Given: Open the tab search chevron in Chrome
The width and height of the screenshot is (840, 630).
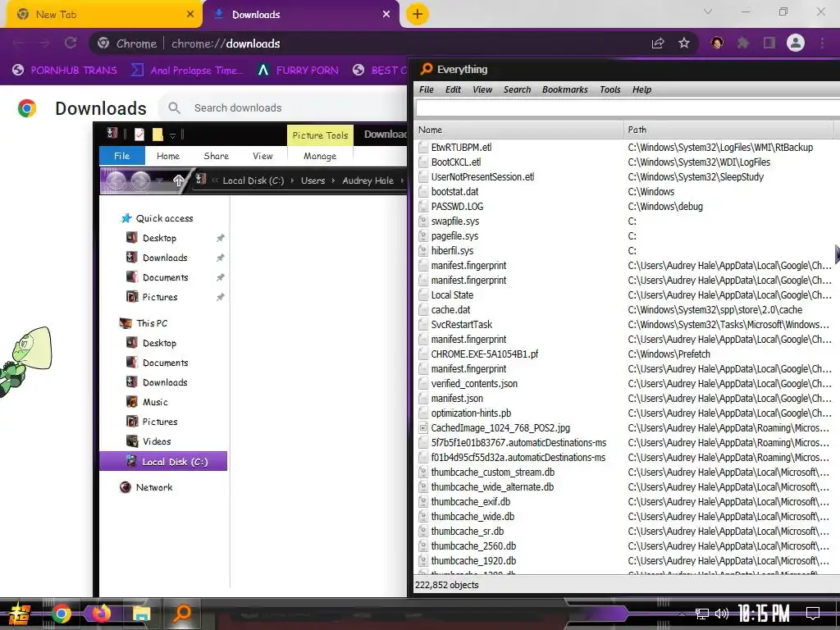Looking at the screenshot, I should coord(708,11).
